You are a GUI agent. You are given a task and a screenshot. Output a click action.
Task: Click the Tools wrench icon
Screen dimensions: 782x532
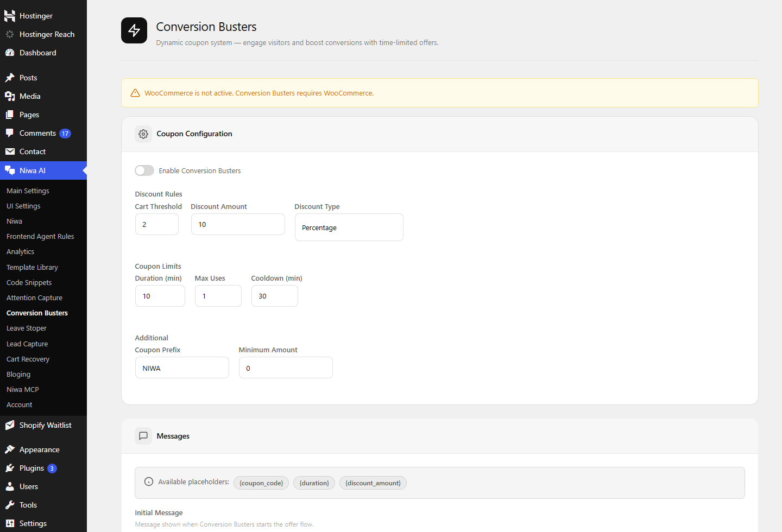(x=10, y=505)
